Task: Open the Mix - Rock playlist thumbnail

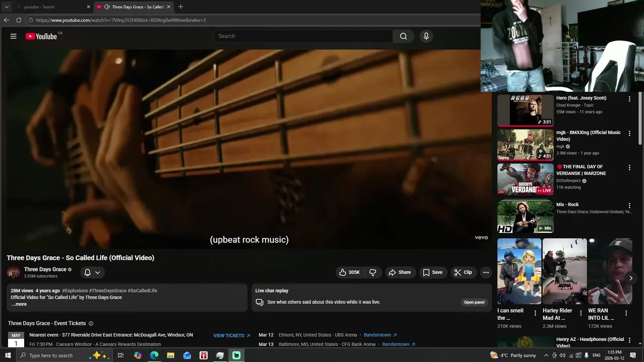Action: click(525, 217)
